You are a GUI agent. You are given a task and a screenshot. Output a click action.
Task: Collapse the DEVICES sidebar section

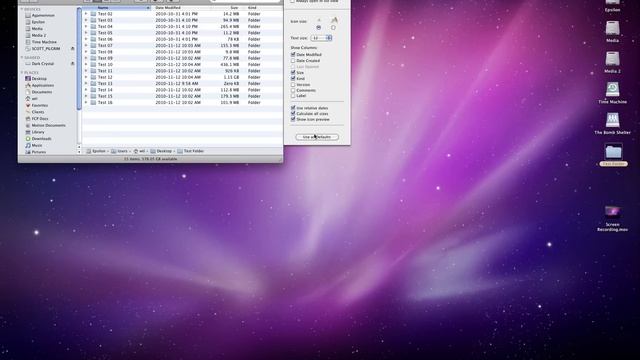point(22,9)
